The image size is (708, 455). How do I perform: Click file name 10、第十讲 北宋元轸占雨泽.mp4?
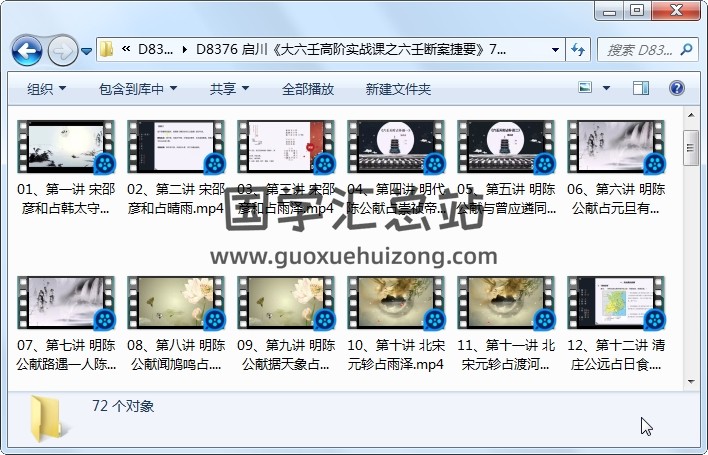396,355
